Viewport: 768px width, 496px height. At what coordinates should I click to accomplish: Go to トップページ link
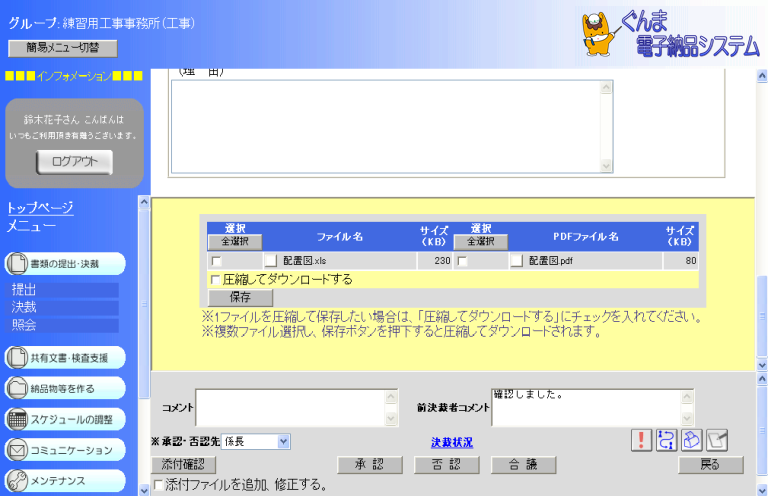coord(40,208)
